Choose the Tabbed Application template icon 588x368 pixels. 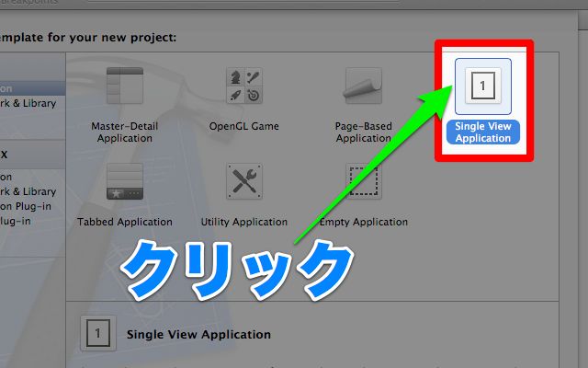point(125,181)
